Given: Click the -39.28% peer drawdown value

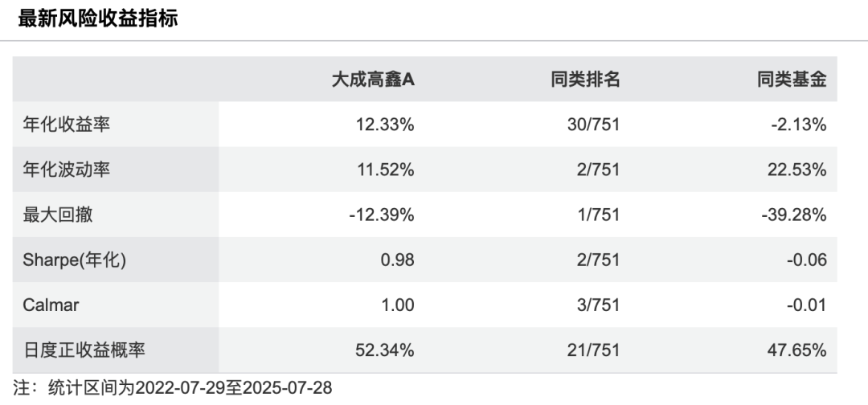Looking at the screenshot, I should coord(795,215).
